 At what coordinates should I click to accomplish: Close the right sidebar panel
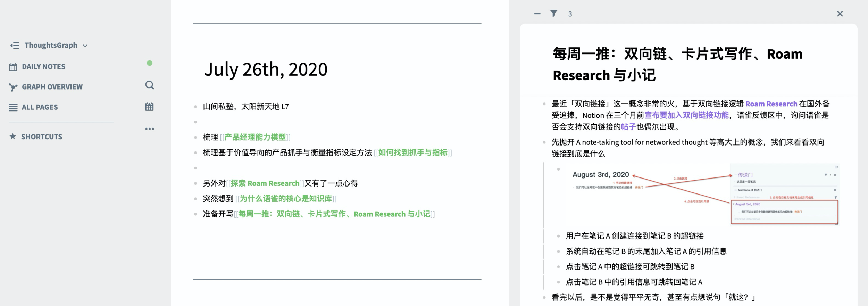[840, 14]
